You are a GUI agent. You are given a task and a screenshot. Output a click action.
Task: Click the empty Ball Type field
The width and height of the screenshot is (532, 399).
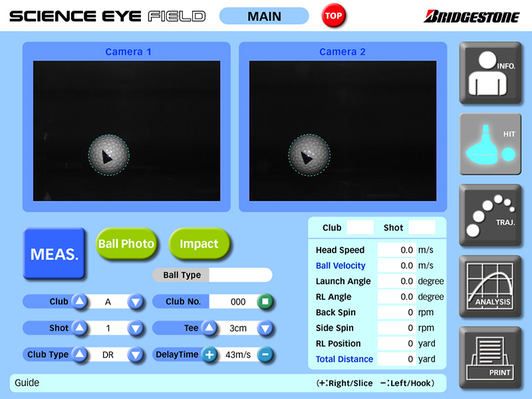(241, 275)
